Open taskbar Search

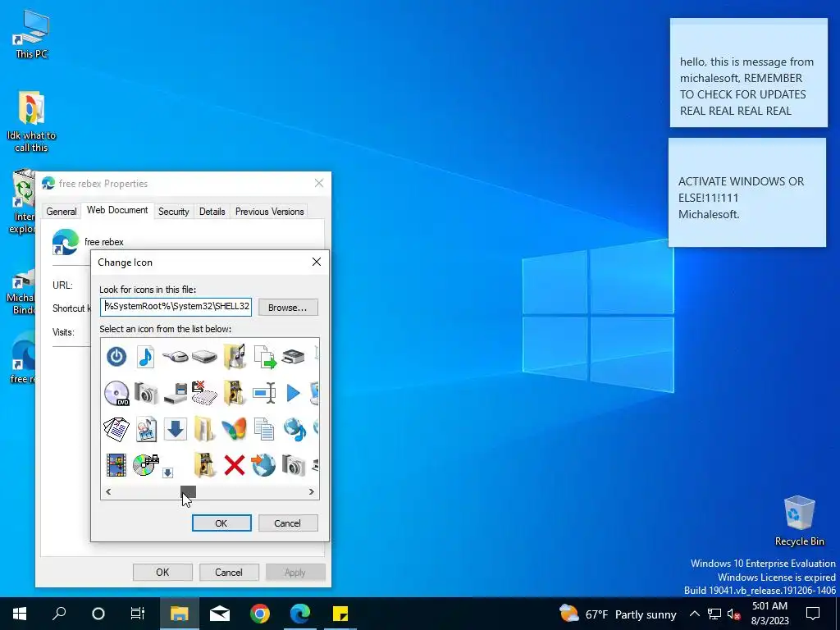pyautogui.click(x=59, y=614)
